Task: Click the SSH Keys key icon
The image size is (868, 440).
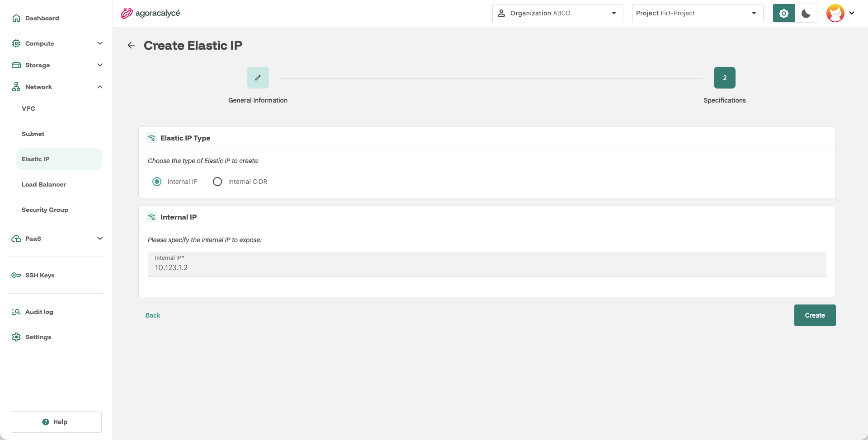Action: [x=16, y=275]
